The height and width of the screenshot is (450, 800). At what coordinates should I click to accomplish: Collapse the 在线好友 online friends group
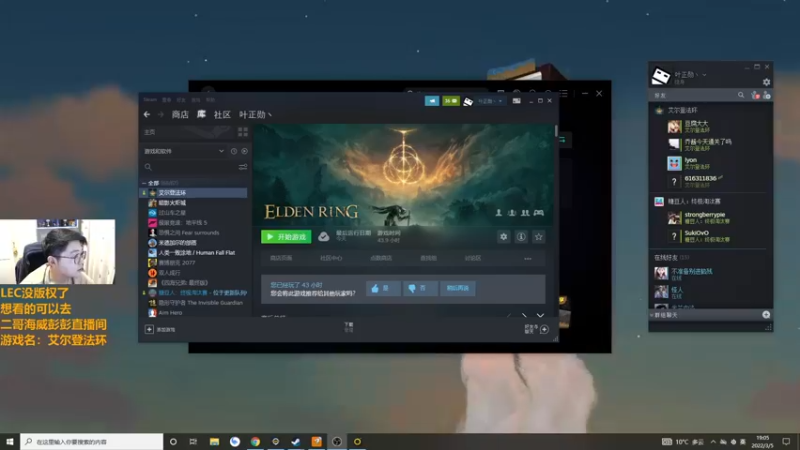tap(671, 258)
